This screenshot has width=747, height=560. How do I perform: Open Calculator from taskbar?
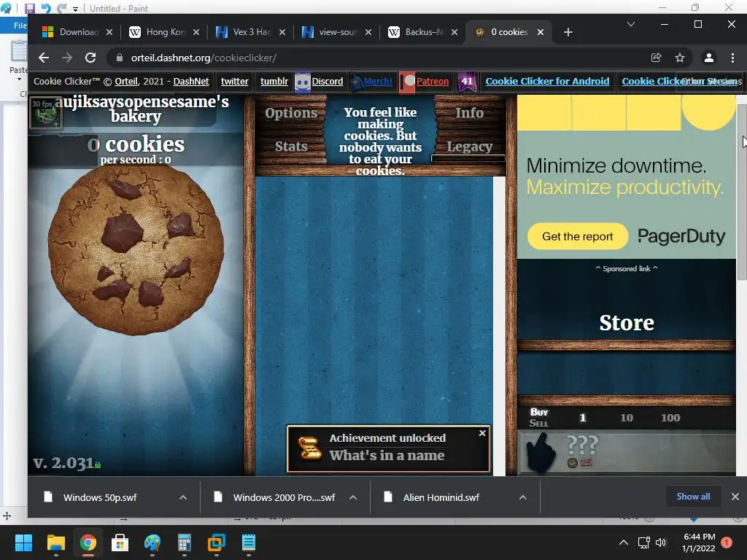point(185,542)
